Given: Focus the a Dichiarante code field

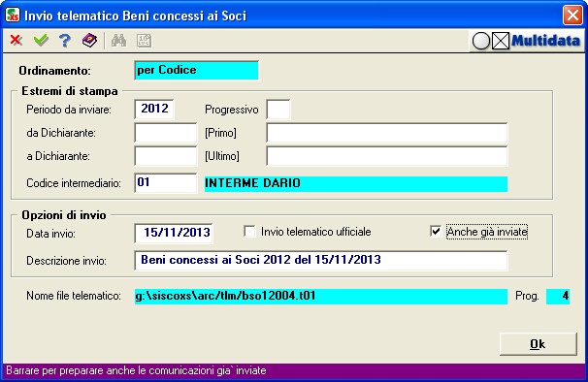Looking at the screenshot, I should point(165,156).
